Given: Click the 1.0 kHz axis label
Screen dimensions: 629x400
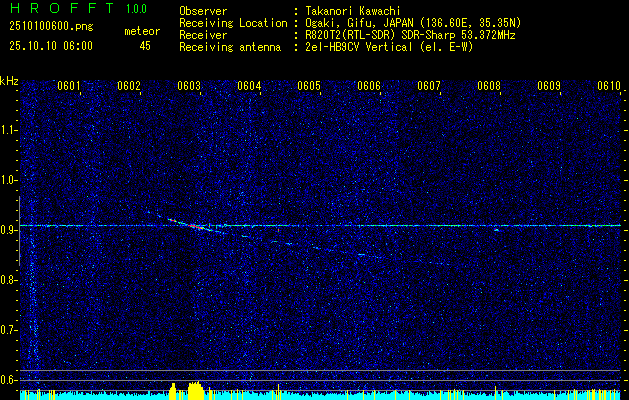Looking at the screenshot, I should pos(8,180).
